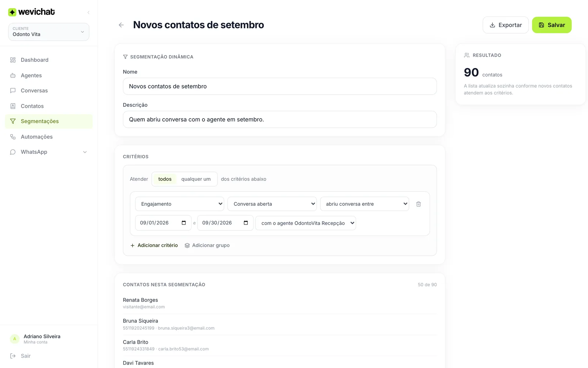Select contact Renata Borges

[x=280, y=303]
